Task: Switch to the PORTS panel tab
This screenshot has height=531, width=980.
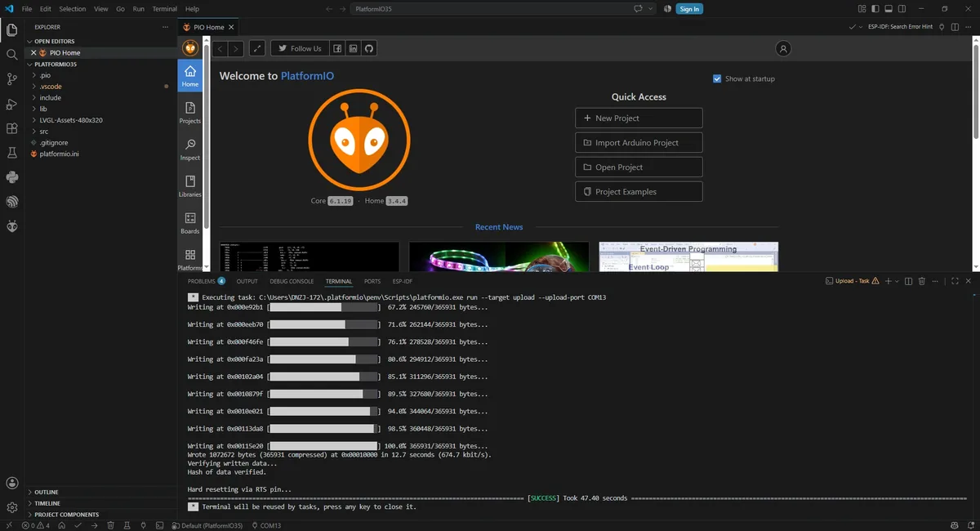Action: pos(372,281)
